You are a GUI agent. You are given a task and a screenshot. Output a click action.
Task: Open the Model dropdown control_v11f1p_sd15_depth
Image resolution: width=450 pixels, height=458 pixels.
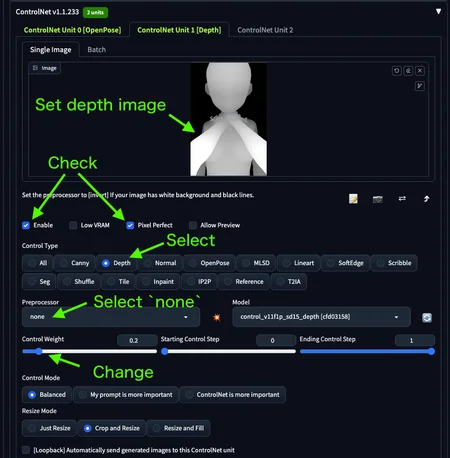321,317
